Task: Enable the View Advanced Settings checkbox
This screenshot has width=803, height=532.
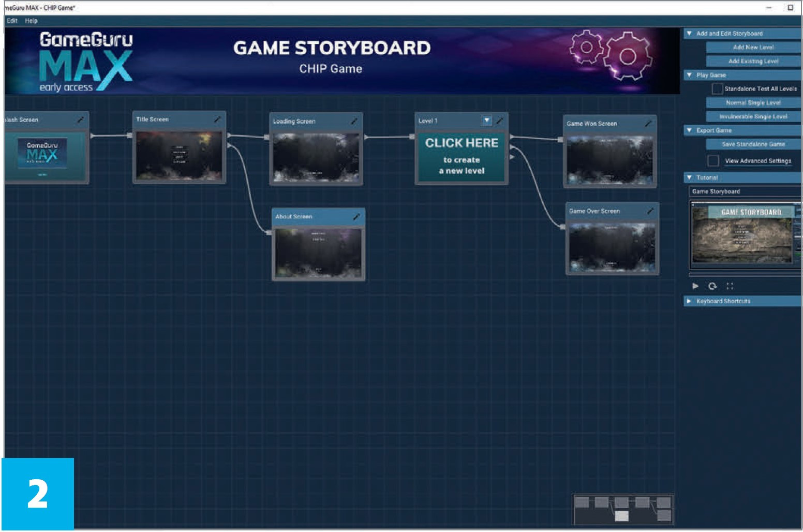Action: [713, 160]
